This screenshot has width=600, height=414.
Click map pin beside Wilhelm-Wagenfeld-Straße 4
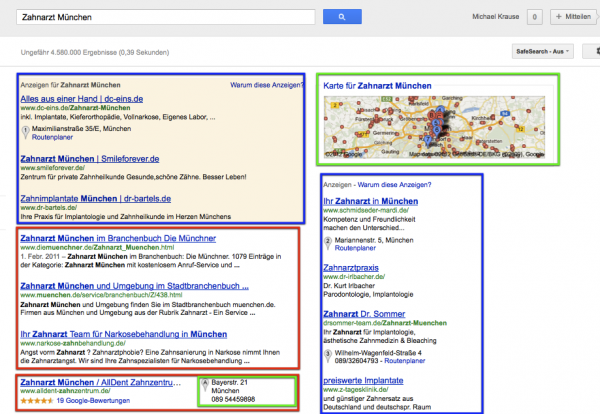pos(328,356)
